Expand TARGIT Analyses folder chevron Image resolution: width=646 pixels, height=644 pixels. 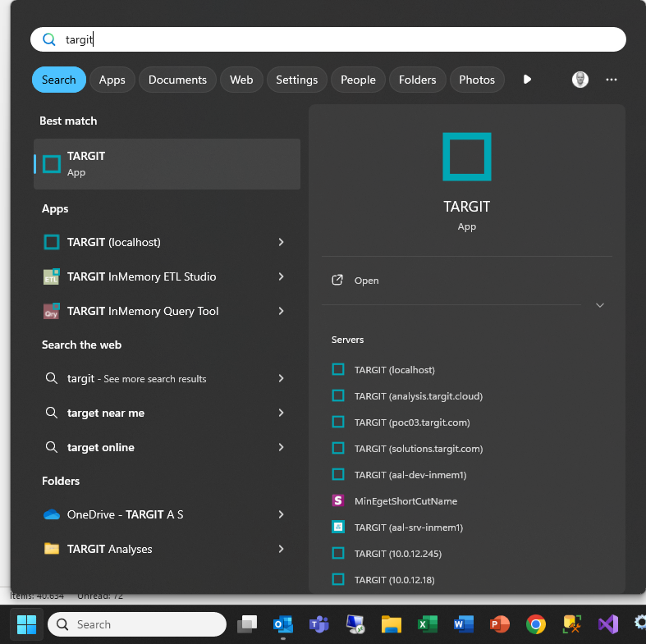click(281, 549)
